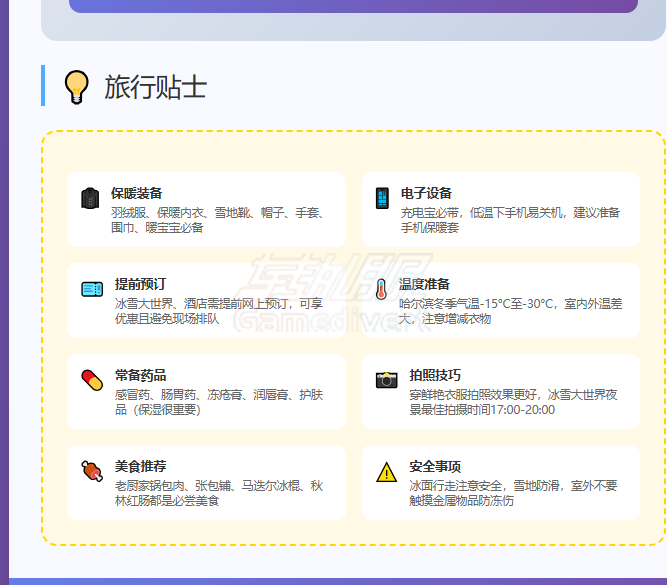
Task: Click the camera icon in 拍照技巧 card
Action: pos(387,380)
